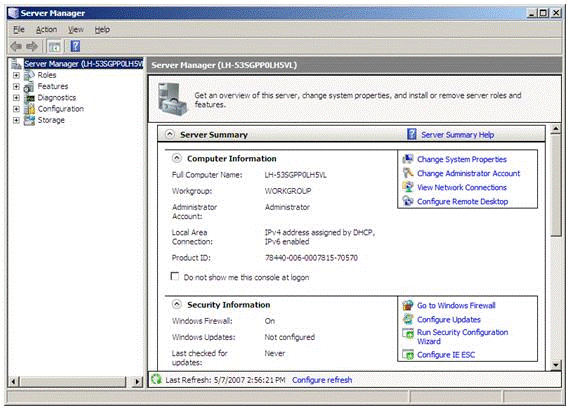Collapse the Security Information section
Viewport: 570px width, 410px height.
[x=177, y=304]
